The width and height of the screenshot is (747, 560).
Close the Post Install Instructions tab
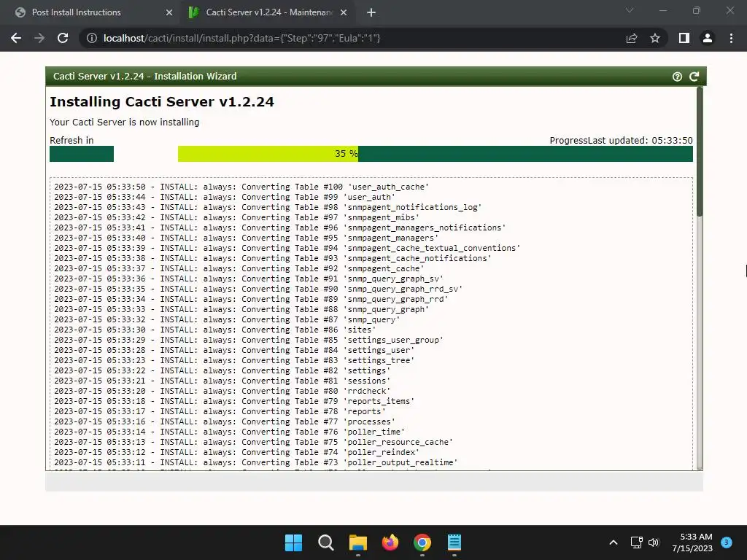(x=169, y=12)
